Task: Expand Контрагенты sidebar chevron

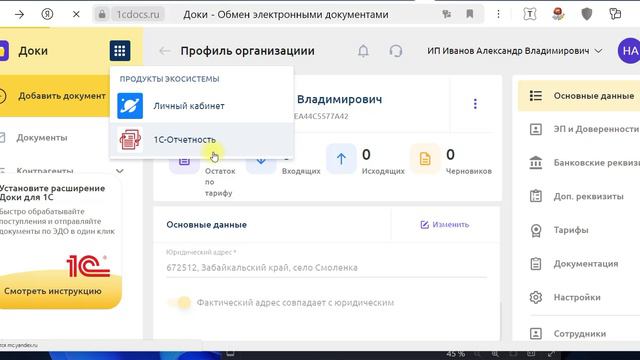Action: click(x=120, y=171)
